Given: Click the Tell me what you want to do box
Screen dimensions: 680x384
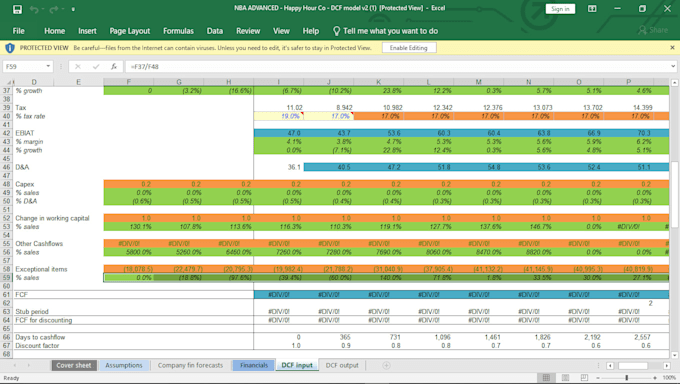Looking at the screenshot, I should coord(386,31).
